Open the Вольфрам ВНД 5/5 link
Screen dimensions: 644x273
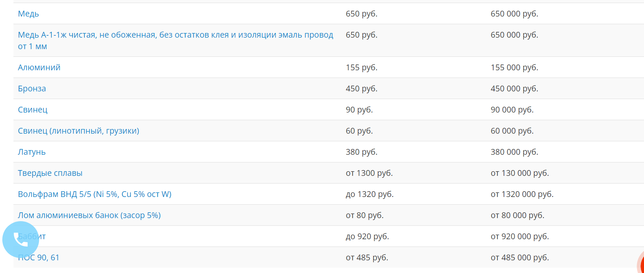(x=94, y=194)
